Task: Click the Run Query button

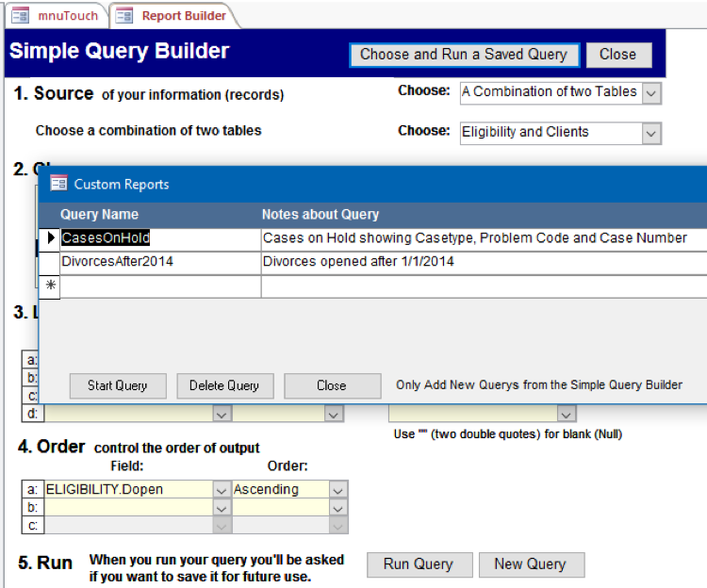Action: tap(418, 564)
